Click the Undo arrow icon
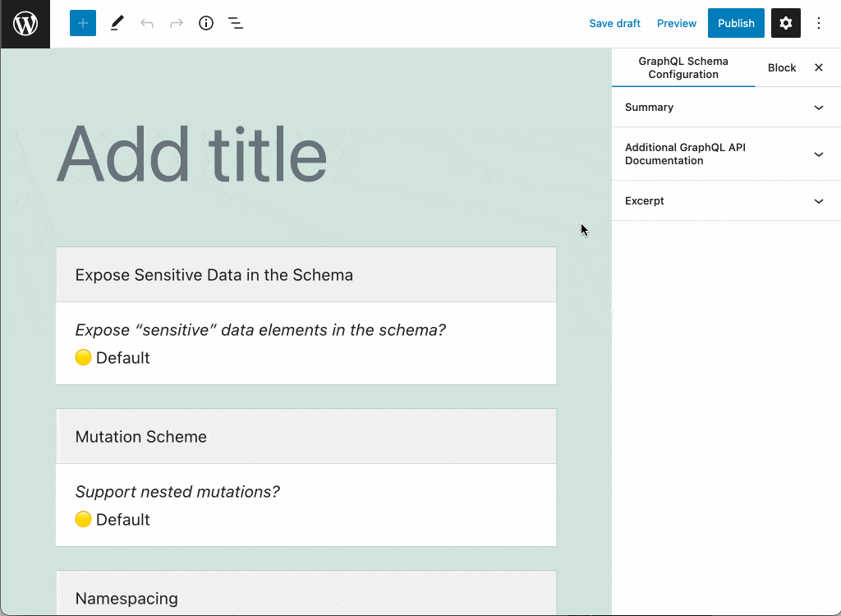This screenshot has width=841, height=616. 147,23
